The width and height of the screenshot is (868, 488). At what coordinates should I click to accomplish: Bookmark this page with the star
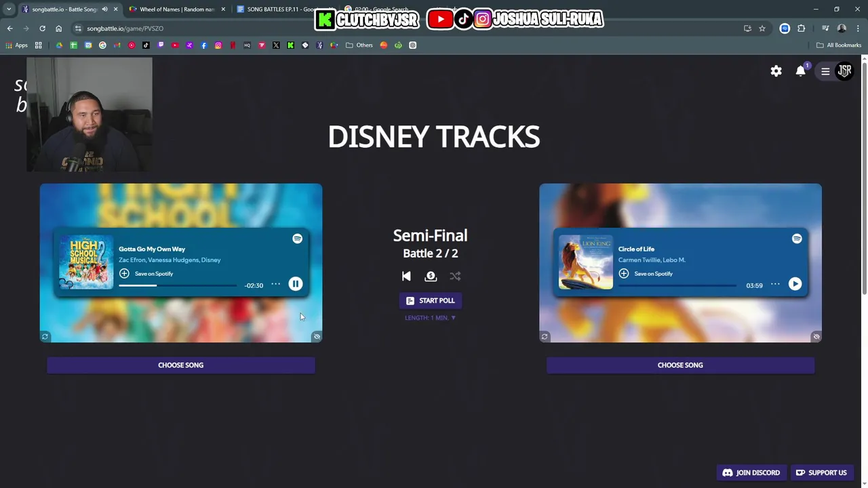pyautogui.click(x=762, y=28)
